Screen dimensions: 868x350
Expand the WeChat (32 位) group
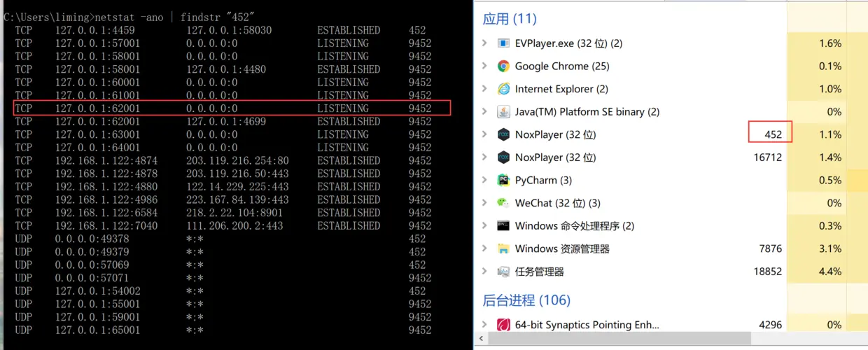(x=484, y=203)
